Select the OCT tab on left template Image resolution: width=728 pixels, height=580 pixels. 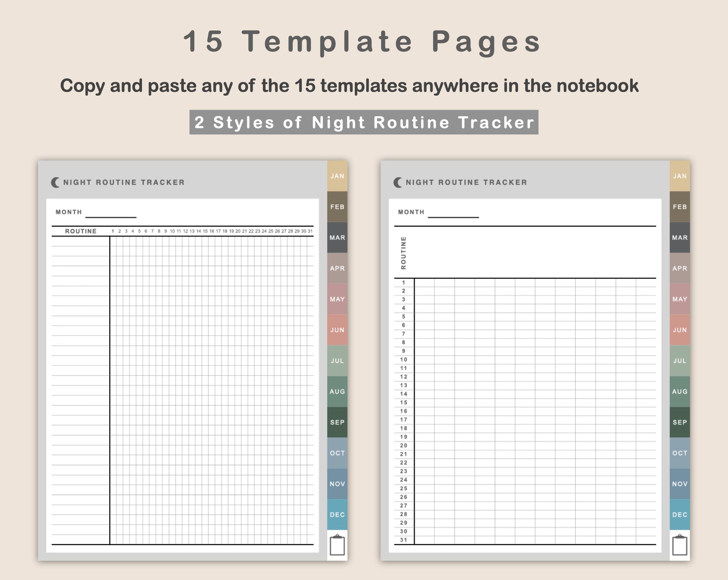click(337, 453)
